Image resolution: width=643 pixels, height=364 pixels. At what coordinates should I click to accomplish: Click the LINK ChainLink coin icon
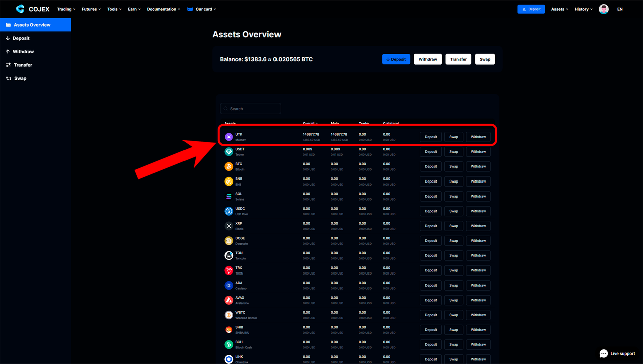(x=229, y=359)
